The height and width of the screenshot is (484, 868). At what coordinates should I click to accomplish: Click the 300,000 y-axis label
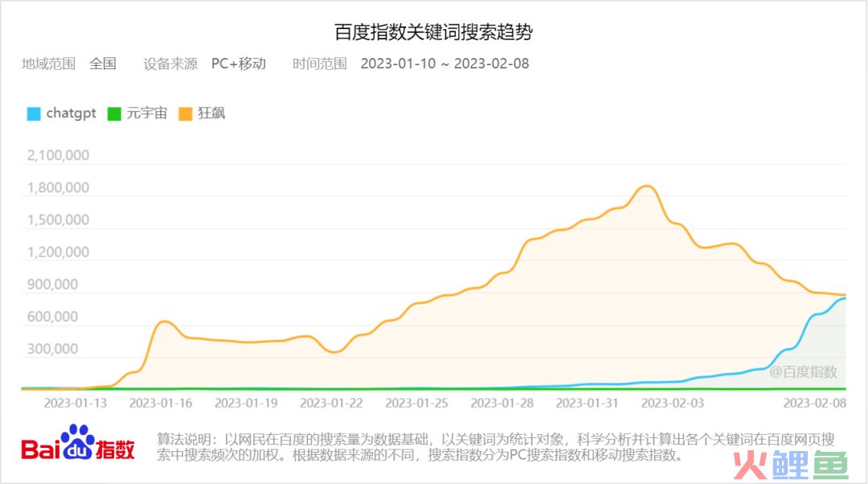[52, 349]
